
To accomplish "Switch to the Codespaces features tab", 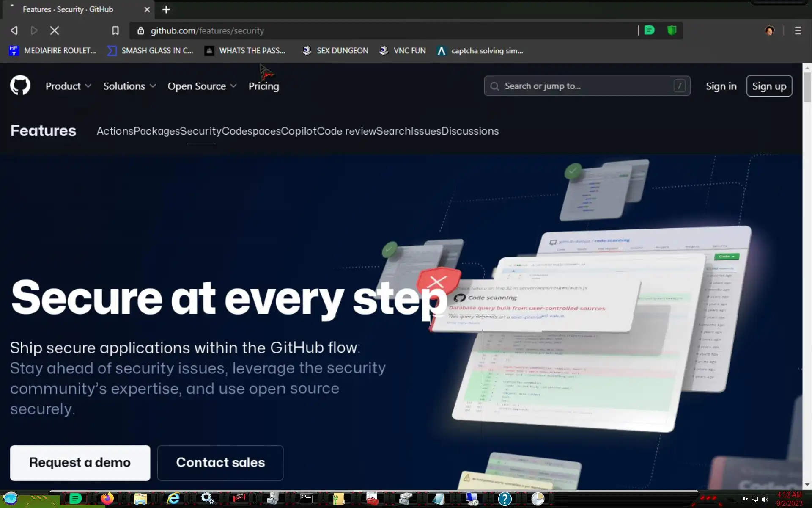I will click(x=251, y=131).
